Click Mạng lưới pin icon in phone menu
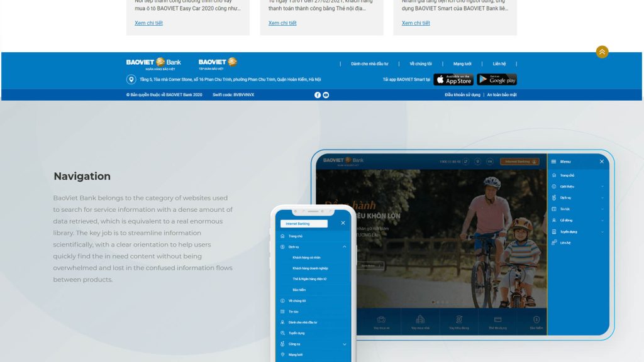Image resolution: width=644 pixels, height=362 pixels. point(282,354)
